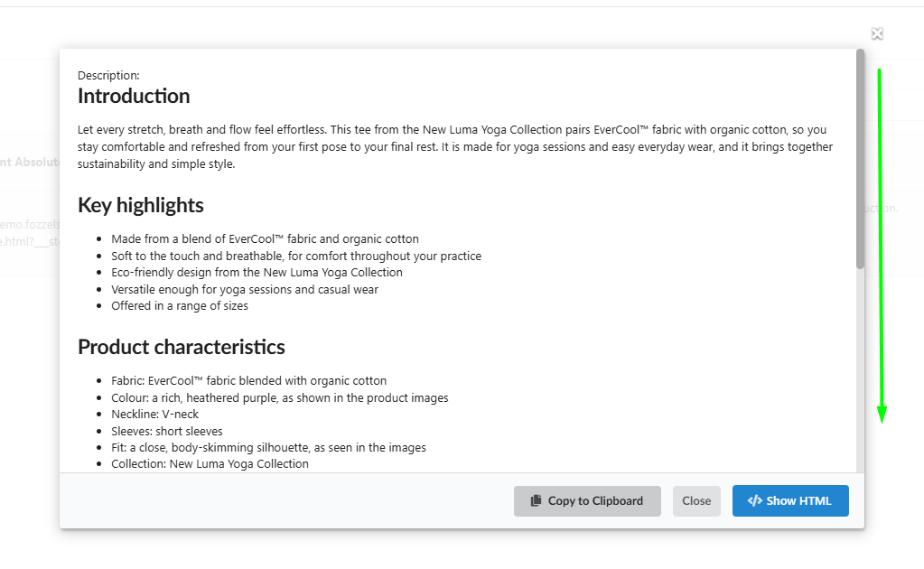Select the 'Made from a blend' bullet
This screenshot has width=924, height=569.
(266, 238)
